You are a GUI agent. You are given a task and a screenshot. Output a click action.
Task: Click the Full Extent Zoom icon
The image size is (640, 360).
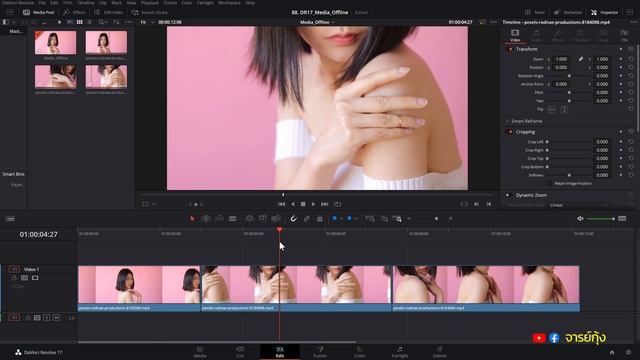coord(369,219)
